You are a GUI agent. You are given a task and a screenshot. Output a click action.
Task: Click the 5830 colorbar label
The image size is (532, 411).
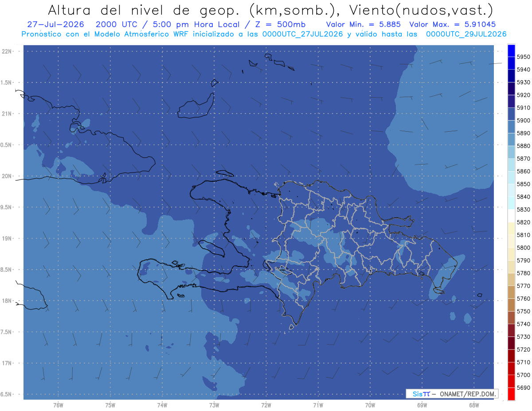click(523, 210)
